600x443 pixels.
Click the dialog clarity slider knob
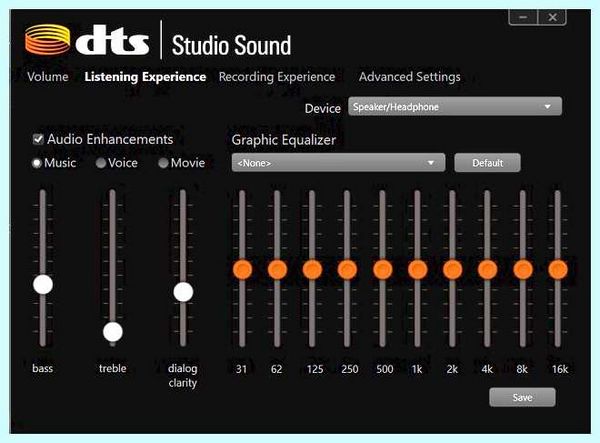183,292
